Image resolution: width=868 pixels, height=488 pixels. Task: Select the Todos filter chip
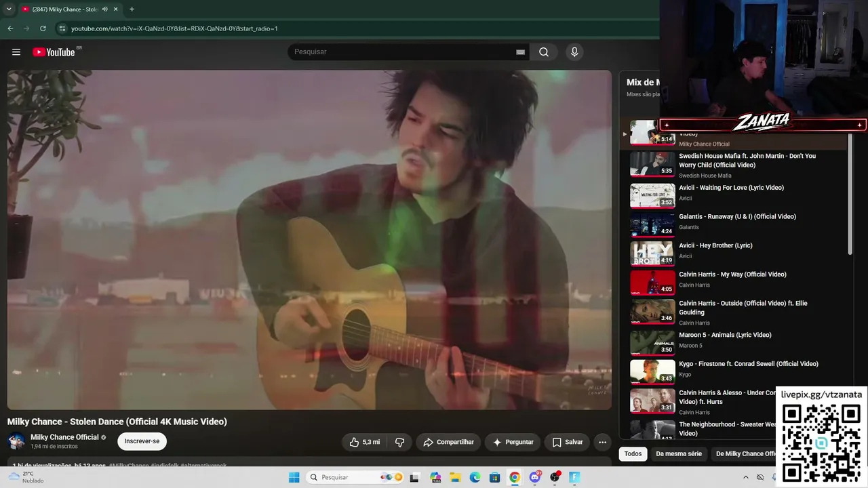(633, 454)
